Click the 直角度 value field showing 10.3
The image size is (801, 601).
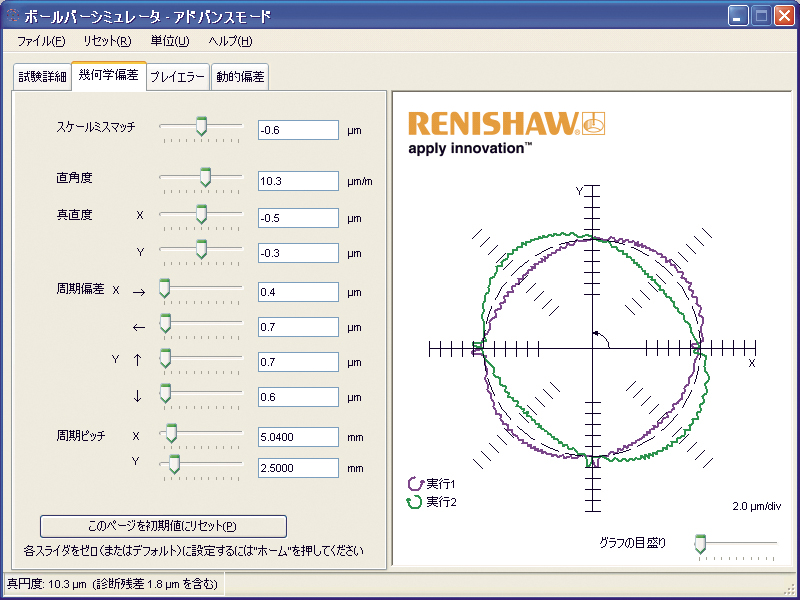298,181
